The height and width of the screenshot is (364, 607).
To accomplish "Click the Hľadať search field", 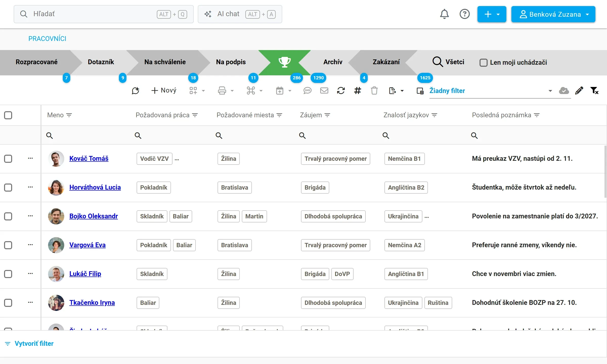I will [x=104, y=14].
